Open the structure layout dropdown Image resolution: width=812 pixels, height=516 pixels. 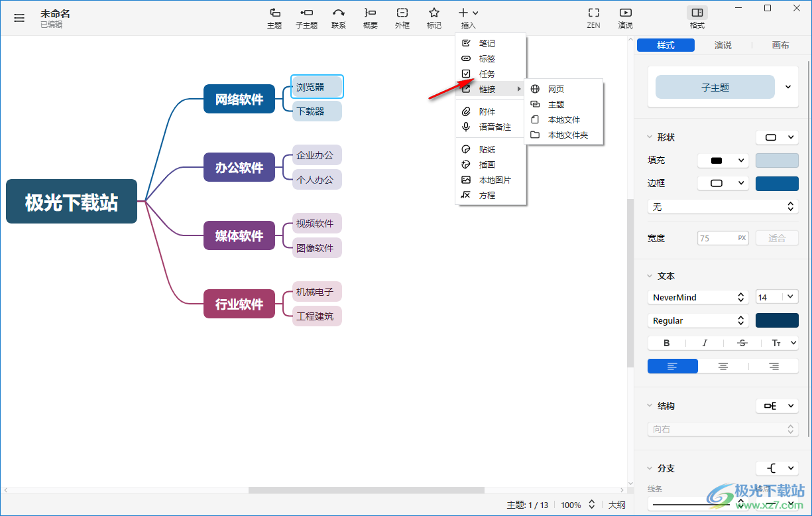point(777,406)
